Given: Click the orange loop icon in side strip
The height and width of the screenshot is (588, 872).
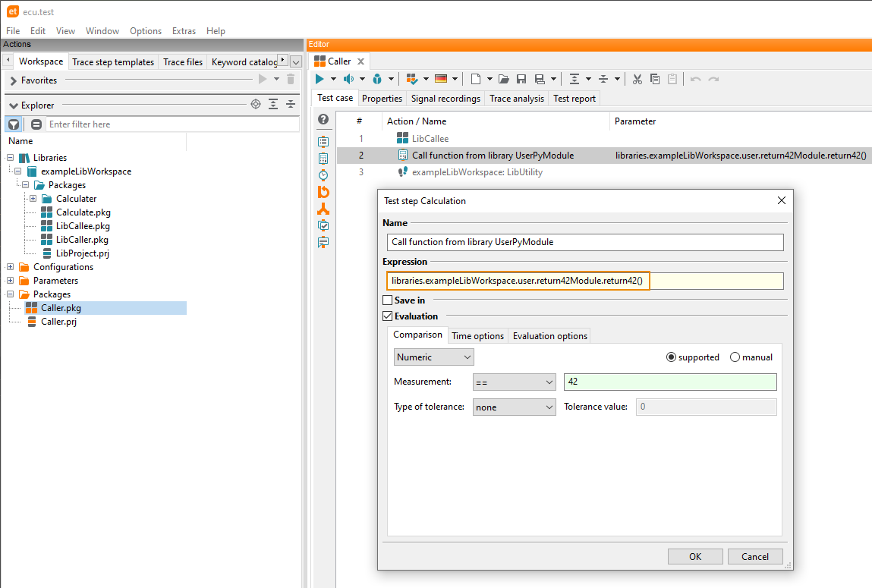Looking at the screenshot, I should [323, 192].
